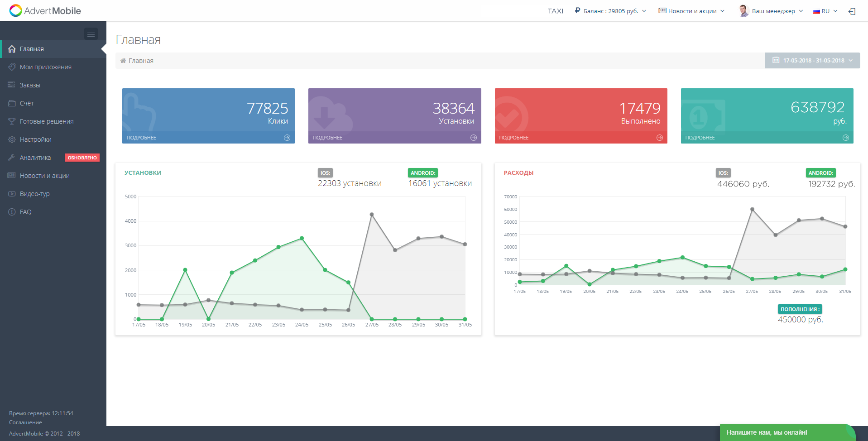Toggle the ANDROID legend on Установки chart
The width and height of the screenshot is (868, 441).
point(422,173)
